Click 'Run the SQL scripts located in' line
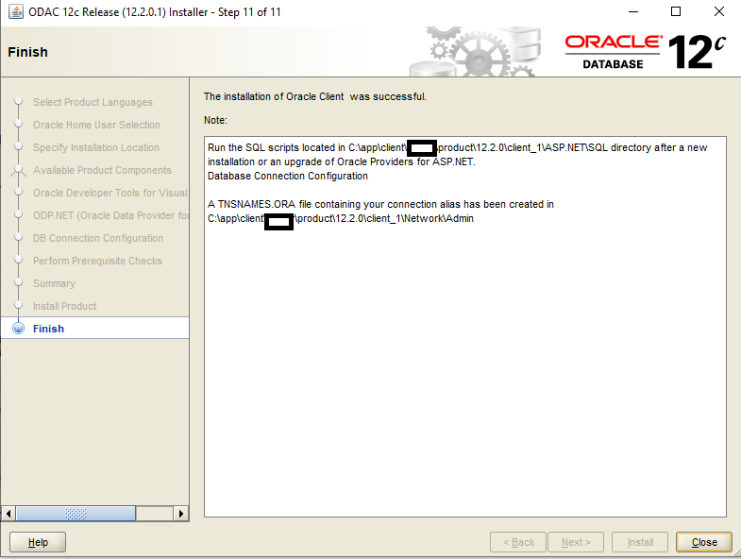741x560 pixels. click(457, 147)
